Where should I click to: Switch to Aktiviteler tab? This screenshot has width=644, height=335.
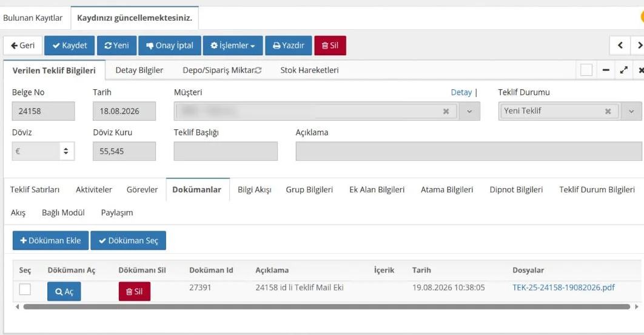coord(93,189)
